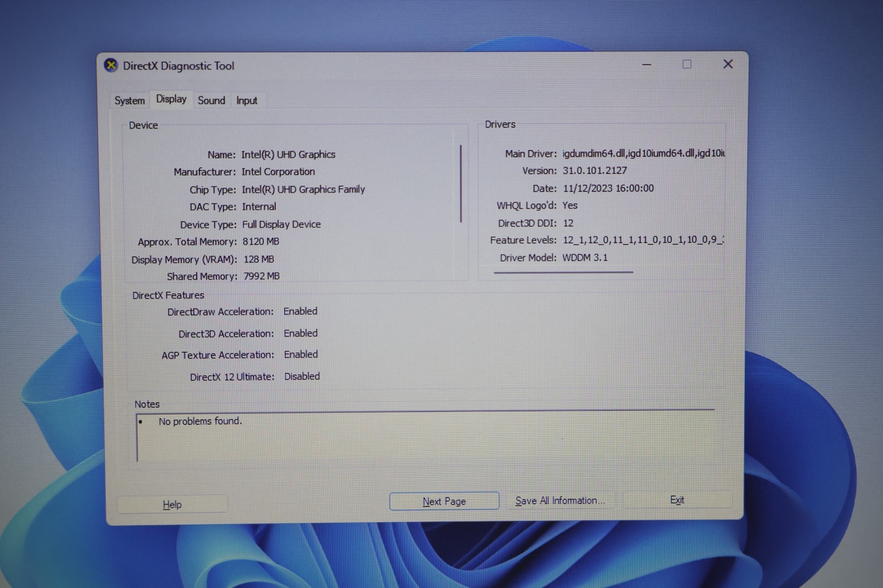This screenshot has height=588, width=883.
Task: Click the Driver Model value 'WDDM 3.1'
Action: (x=585, y=258)
